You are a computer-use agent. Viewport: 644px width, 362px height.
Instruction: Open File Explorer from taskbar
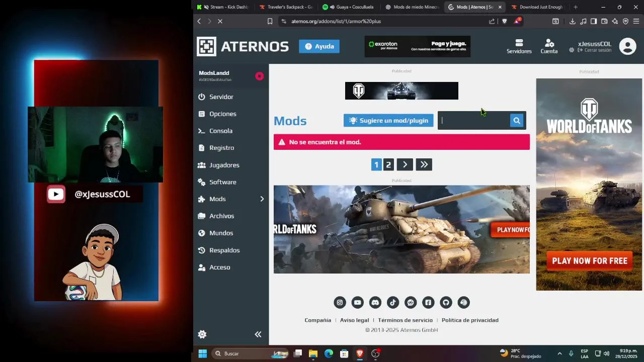(x=313, y=353)
